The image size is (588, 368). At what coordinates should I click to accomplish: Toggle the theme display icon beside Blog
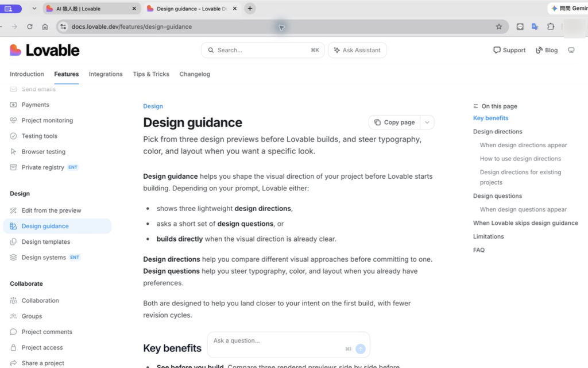(571, 51)
